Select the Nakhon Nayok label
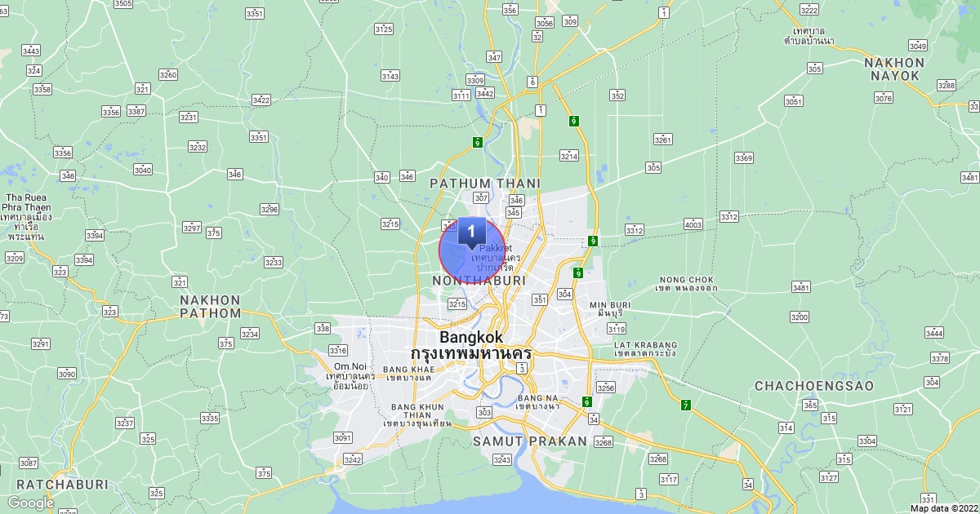980x514 pixels. click(x=893, y=69)
